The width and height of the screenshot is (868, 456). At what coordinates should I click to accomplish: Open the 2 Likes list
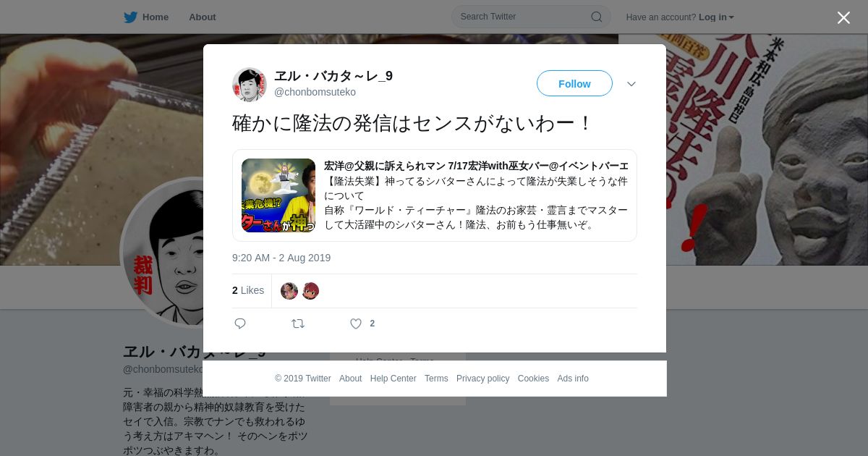point(248,290)
